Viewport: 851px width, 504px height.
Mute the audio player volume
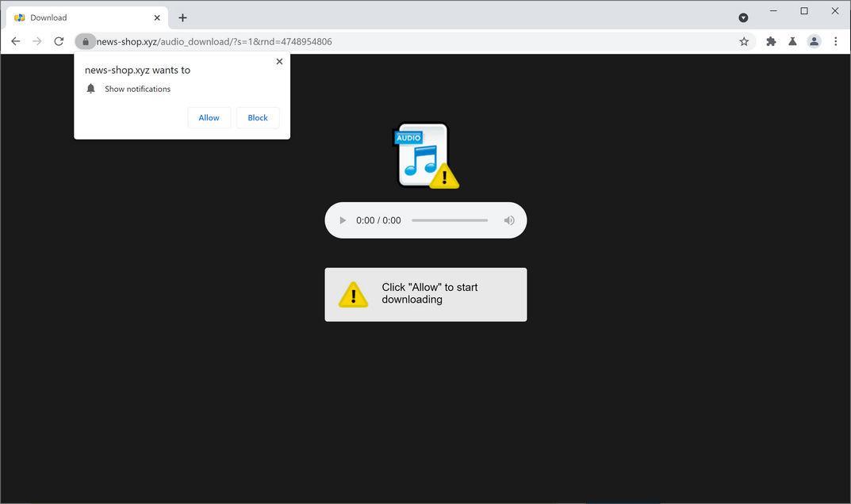(508, 220)
